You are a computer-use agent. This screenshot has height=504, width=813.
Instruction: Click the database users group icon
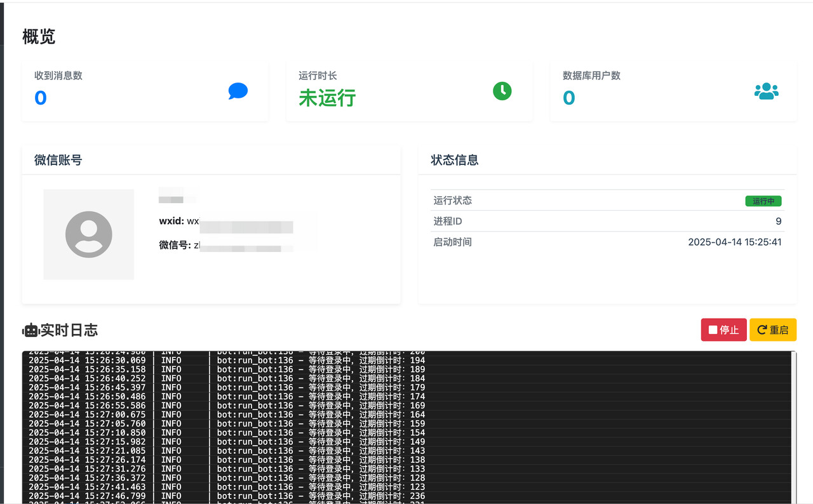(x=766, y=91)
